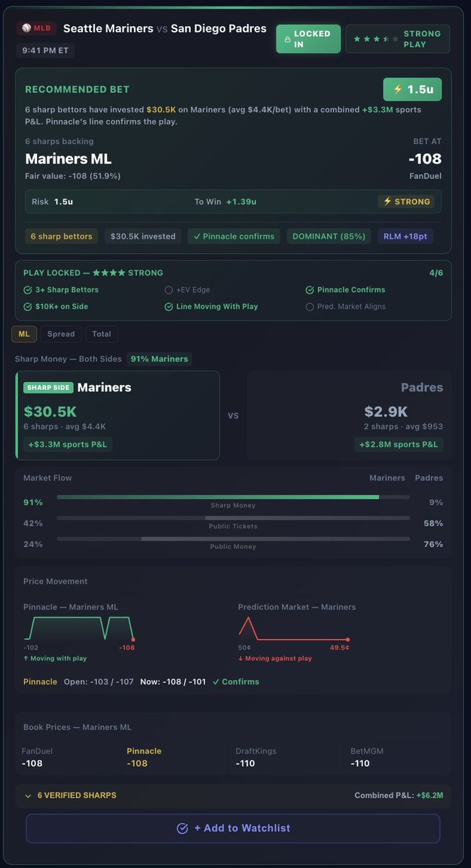The image size is (471, 868).
Task: Click the star rating in Strong Play
Action: click(x=375, y=39)
